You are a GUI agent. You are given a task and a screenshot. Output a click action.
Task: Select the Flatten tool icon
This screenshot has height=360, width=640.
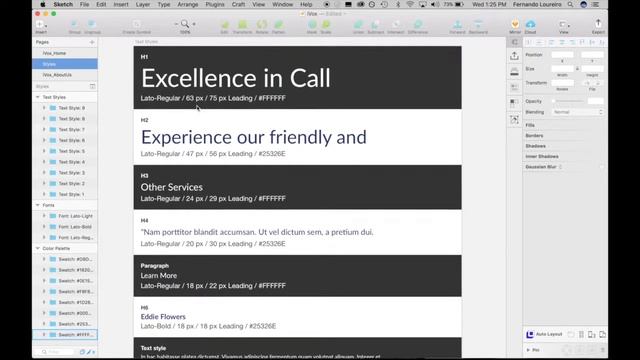tap(279, 25)
